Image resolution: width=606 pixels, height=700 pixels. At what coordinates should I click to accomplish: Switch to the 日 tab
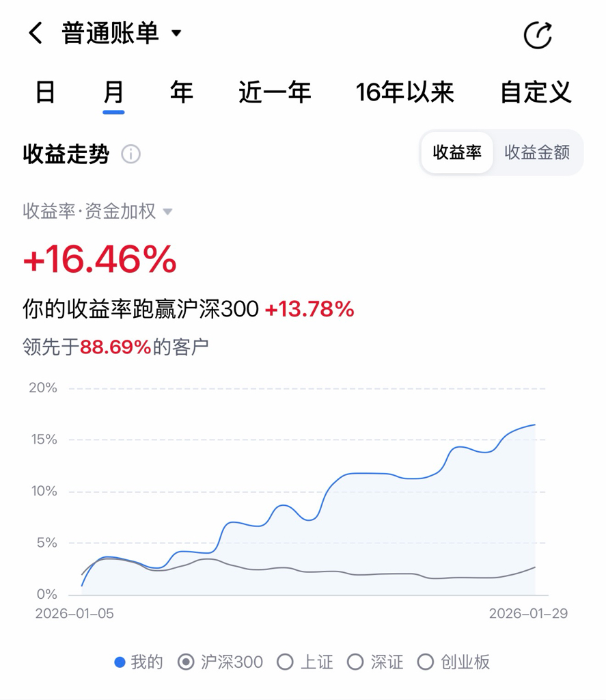point(45,92)
